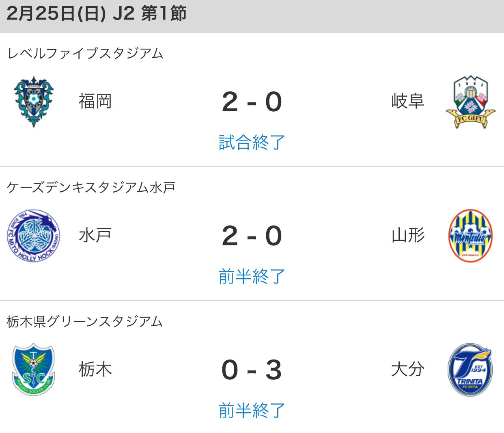504x433 pixels.
Task: Select the 水戸 team name
Action: [x=95, y=236]
